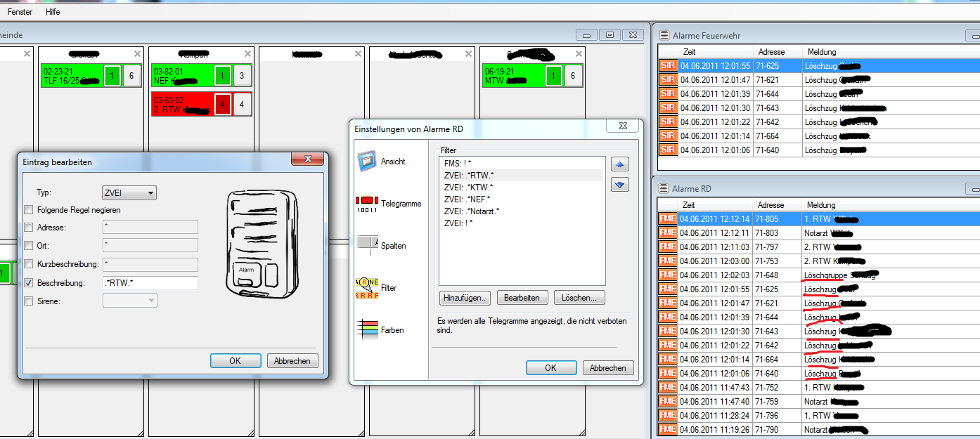Toggle the Adresse checkbox
The image size is (980, 439).
coord(29,228)
